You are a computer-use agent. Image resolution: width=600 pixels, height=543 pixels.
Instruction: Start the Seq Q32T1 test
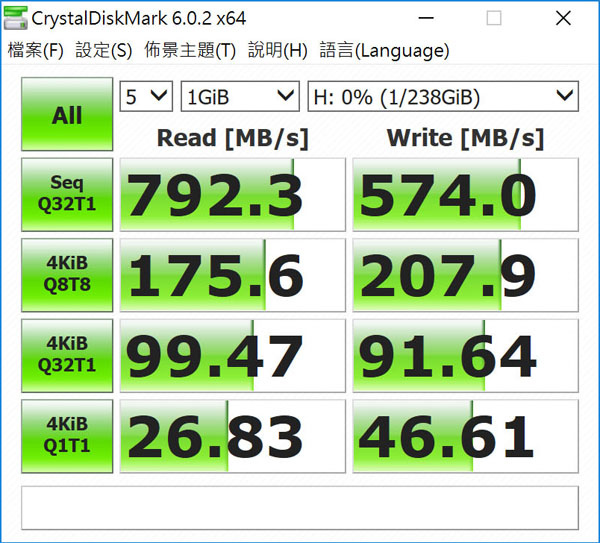(67, 194)
